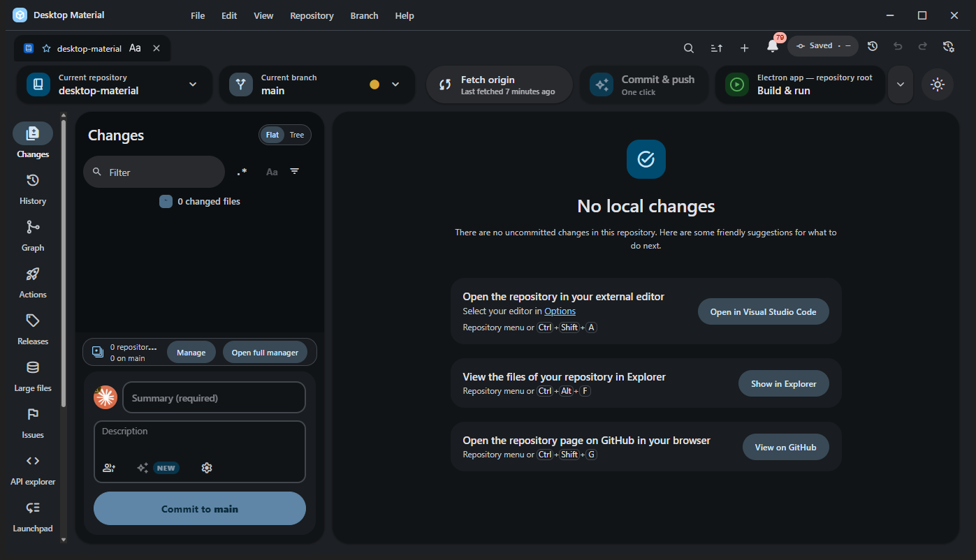976x560 pixels.
Task: Click Open in Visual Studio Code
Action: [763, 311]
